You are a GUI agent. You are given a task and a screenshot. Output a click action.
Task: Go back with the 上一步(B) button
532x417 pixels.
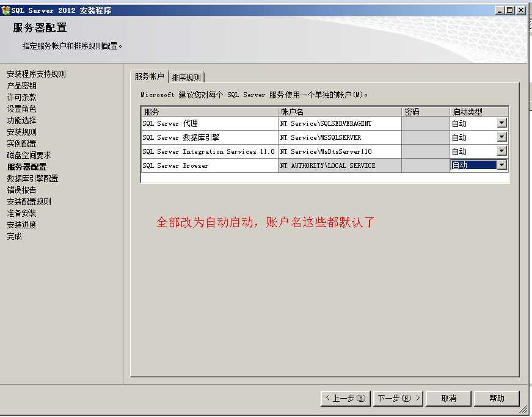pyautogui.click(x=345, y=398)
